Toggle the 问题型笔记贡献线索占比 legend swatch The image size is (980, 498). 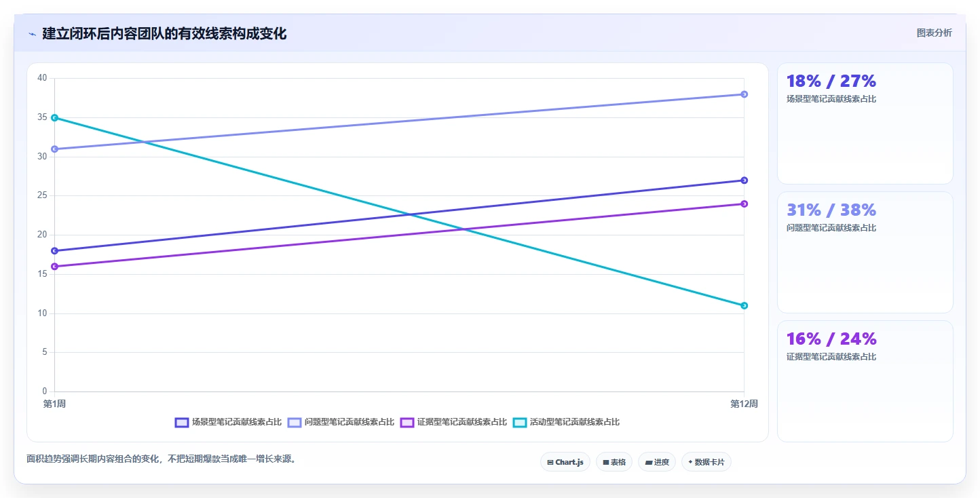point(295,422)
